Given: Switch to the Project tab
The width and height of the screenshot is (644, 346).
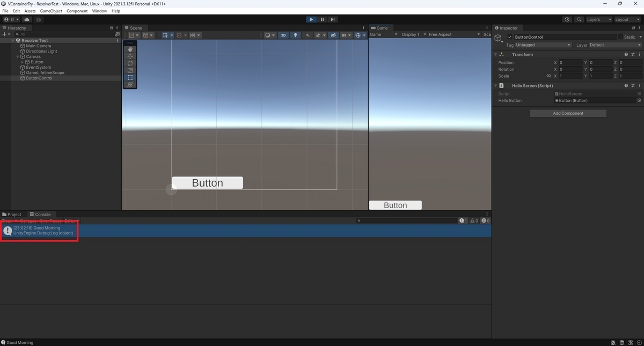Looking at the screenshot, I should click(12, 214).
